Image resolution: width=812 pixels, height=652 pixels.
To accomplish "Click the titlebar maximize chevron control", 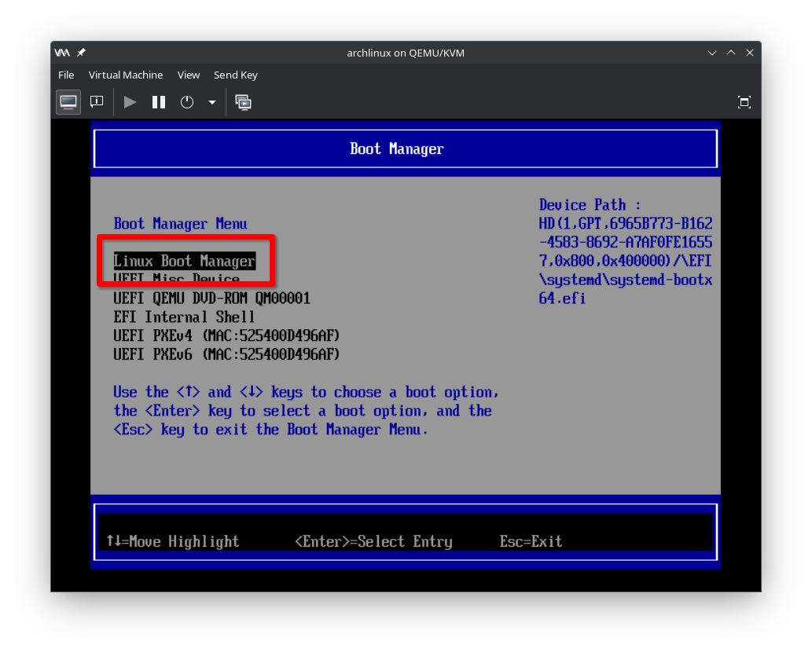I will (730, 53).
